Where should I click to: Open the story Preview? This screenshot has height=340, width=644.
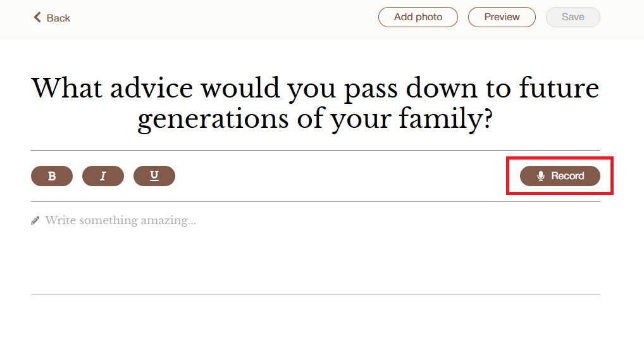tap(502, 17)
